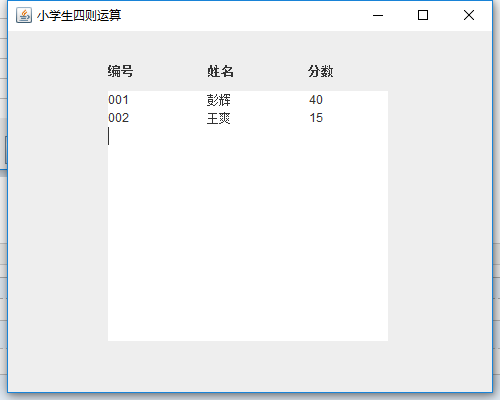
Task: Click between 王爽 and 15 in row two
Action: [270, 118]
